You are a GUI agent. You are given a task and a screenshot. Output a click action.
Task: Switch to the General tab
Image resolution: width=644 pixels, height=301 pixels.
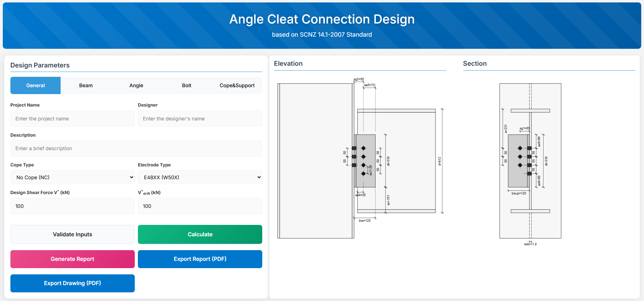pos(35,85)
